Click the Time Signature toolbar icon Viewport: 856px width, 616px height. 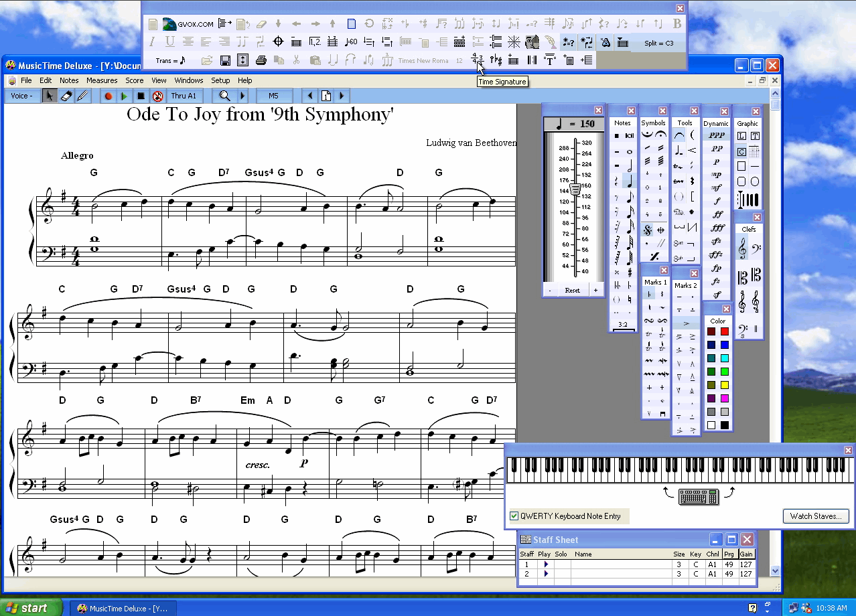tap(478, 60)
